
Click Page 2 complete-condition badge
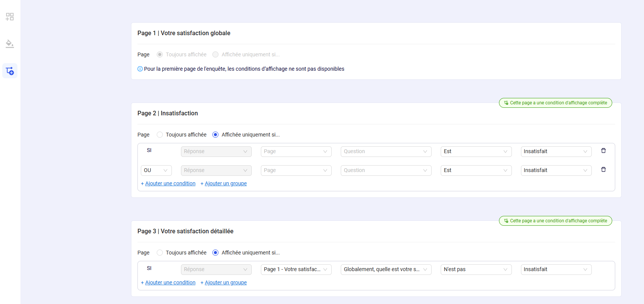[x=555, y=103]
